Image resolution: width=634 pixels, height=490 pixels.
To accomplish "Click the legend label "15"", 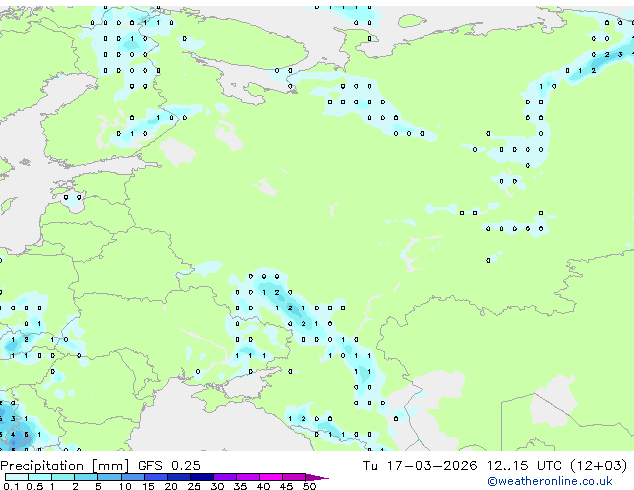I will (148, 486).
